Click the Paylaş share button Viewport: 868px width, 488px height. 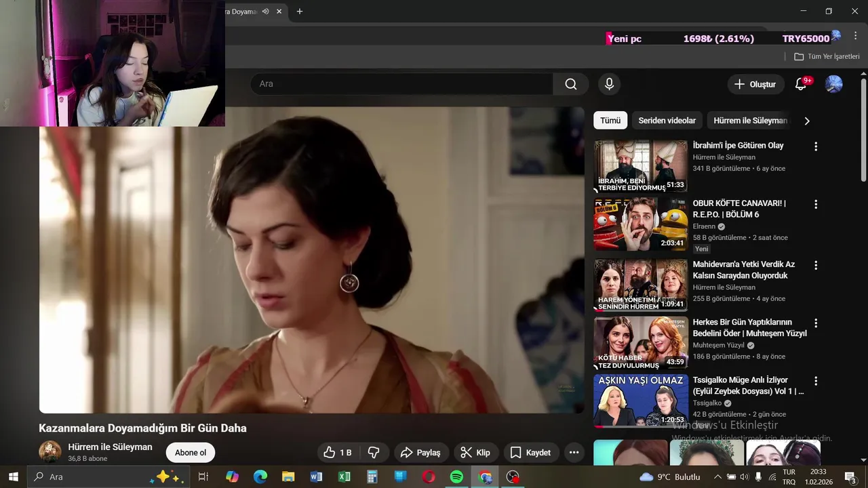pyautogui.click(x=420, y=453)
